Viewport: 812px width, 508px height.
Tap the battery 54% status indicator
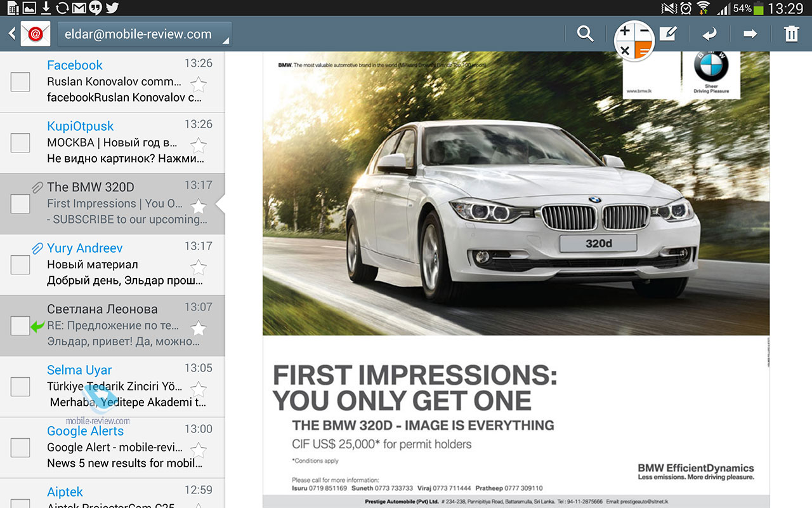coord(749,8)
